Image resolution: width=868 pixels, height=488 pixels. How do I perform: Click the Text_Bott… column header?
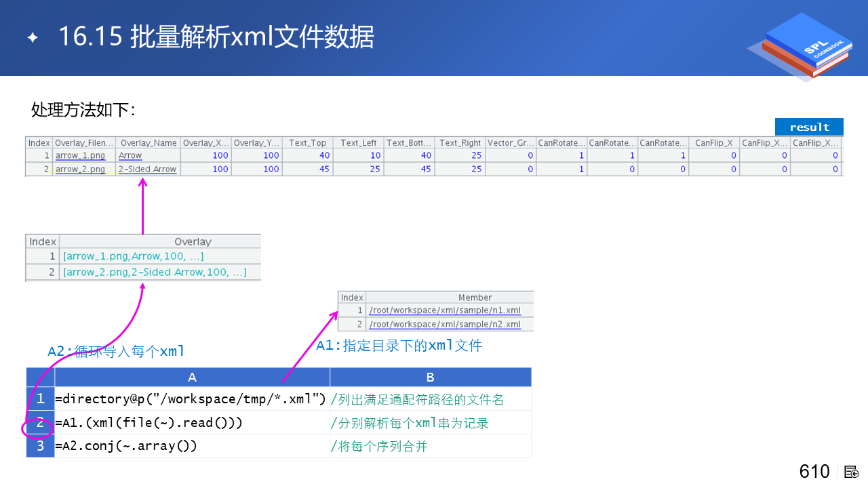pyautogui.click(x=409, y=143)
